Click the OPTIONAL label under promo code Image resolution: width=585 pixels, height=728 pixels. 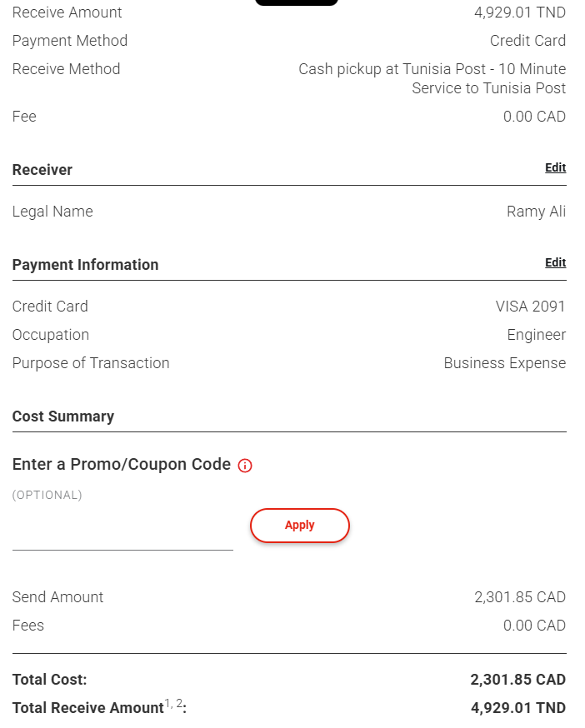tap(47, 495)
